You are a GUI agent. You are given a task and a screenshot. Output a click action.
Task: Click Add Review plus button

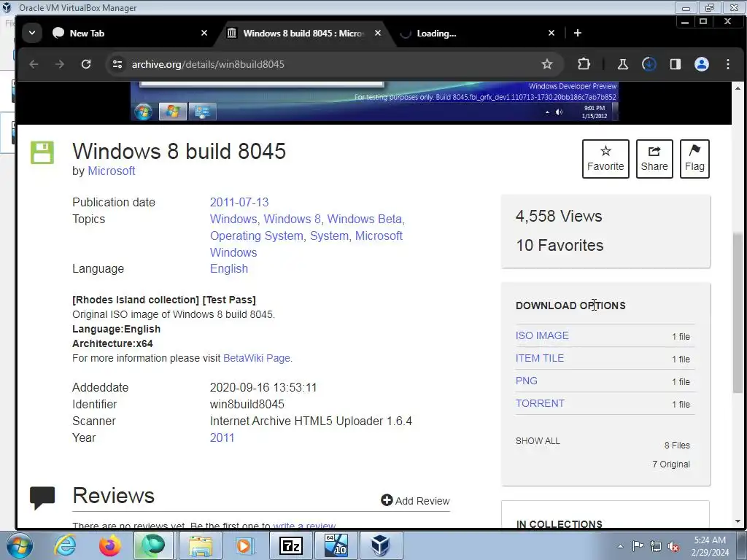415,500
